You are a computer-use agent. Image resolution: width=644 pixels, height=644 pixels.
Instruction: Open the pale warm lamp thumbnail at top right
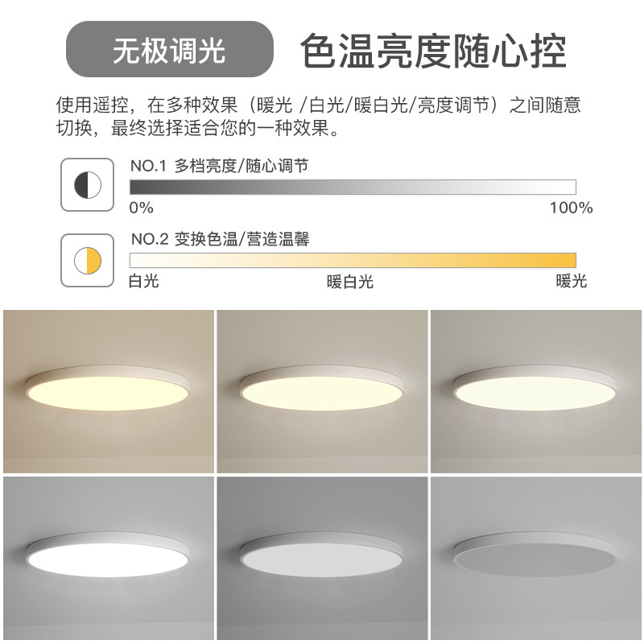(535, 391)
